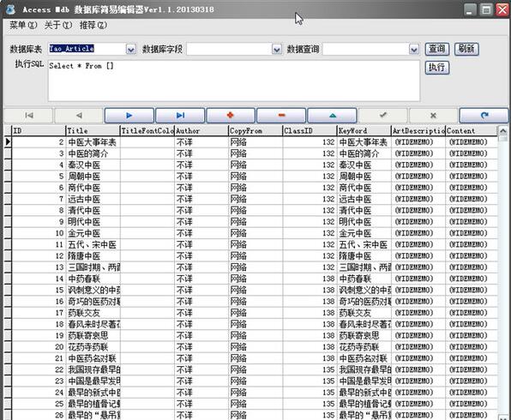The height and width of the screenshot is (420, 511).
Task: Click into the 执行SQL text area
Action: [234, 81]
